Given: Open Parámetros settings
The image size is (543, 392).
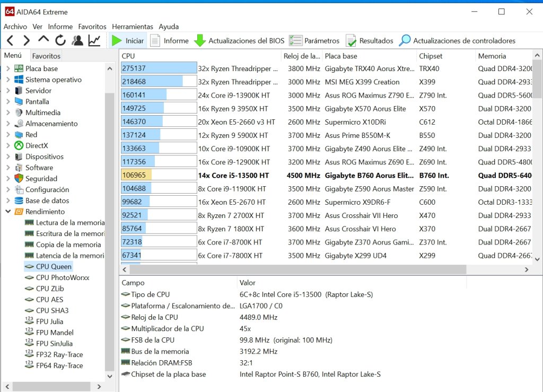Looking at the screenshot, I should [314, 41].
